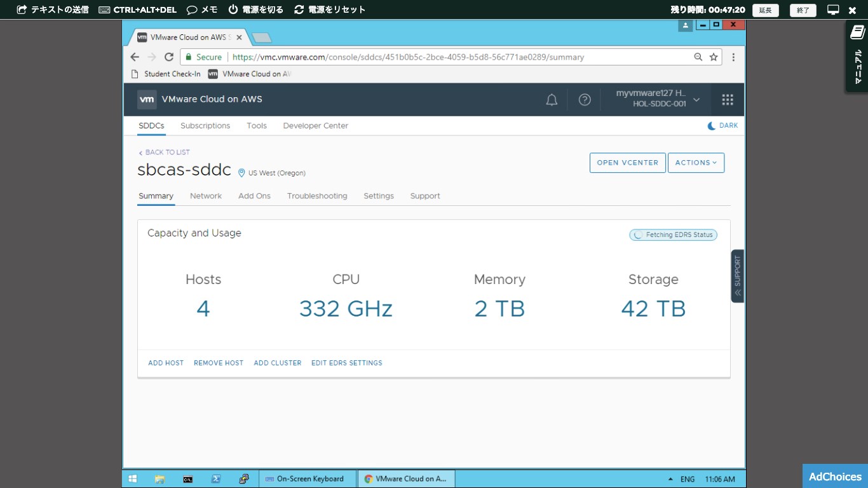Close the lab session with X icon
The height and width of the screenshot is (488, 868).
[x=853, y=10]
